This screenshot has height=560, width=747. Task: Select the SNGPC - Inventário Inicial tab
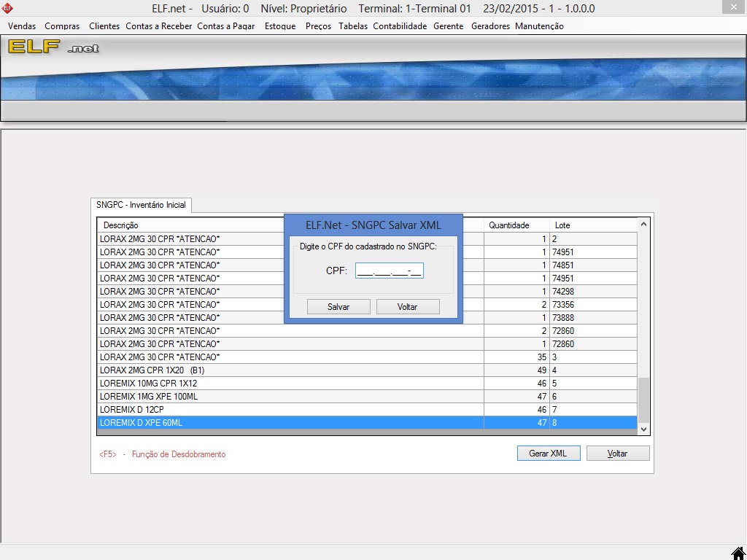(141, 205)
